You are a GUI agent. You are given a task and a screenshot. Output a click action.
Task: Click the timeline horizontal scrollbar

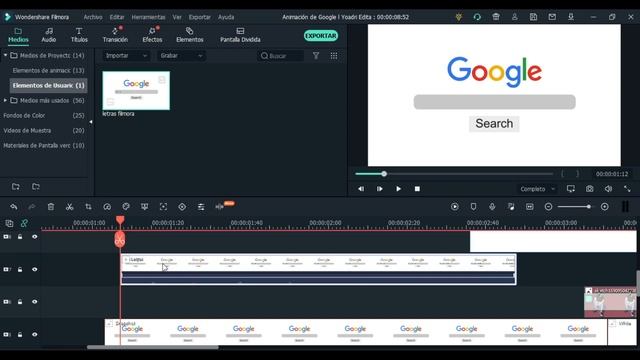pos(153,347)
